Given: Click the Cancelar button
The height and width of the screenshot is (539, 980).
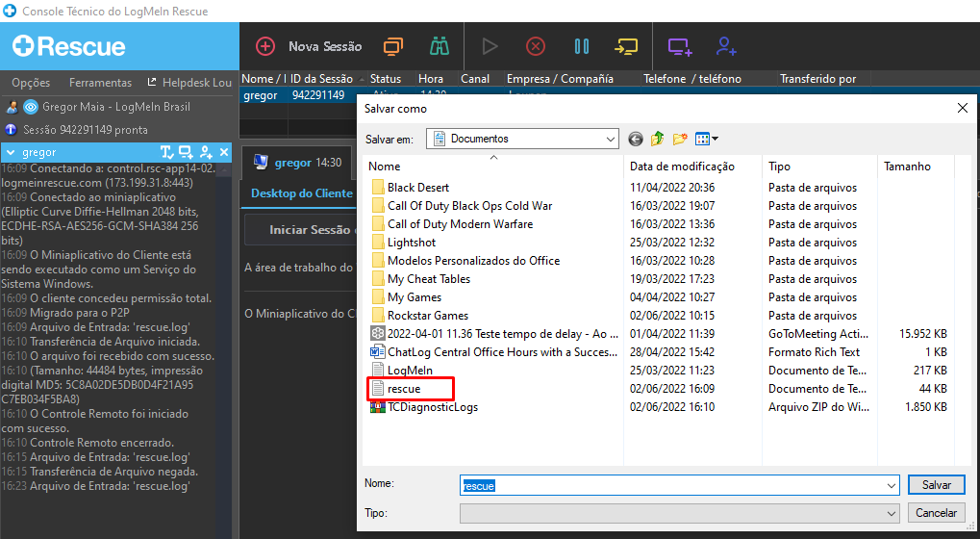Looking at the screenshot, I should [x=937, y=513].
